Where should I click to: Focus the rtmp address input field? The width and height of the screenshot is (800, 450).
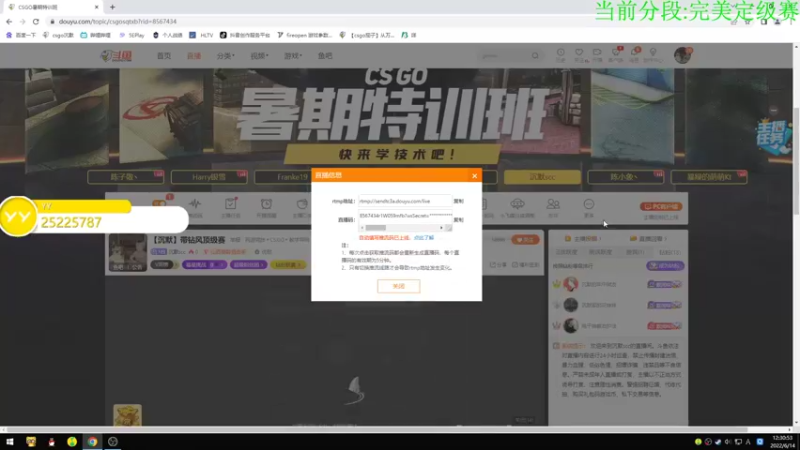pyautogui.click(x=405, y=201)
